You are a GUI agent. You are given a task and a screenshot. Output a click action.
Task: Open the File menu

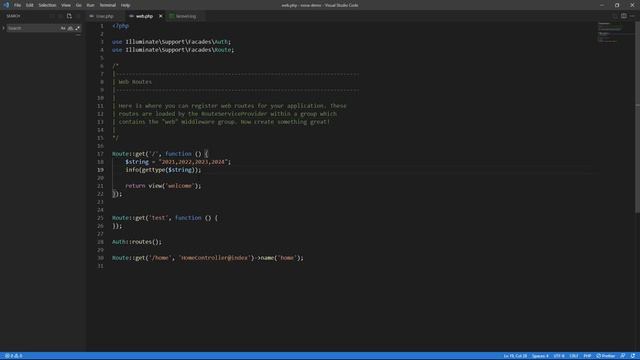point(17,5)
